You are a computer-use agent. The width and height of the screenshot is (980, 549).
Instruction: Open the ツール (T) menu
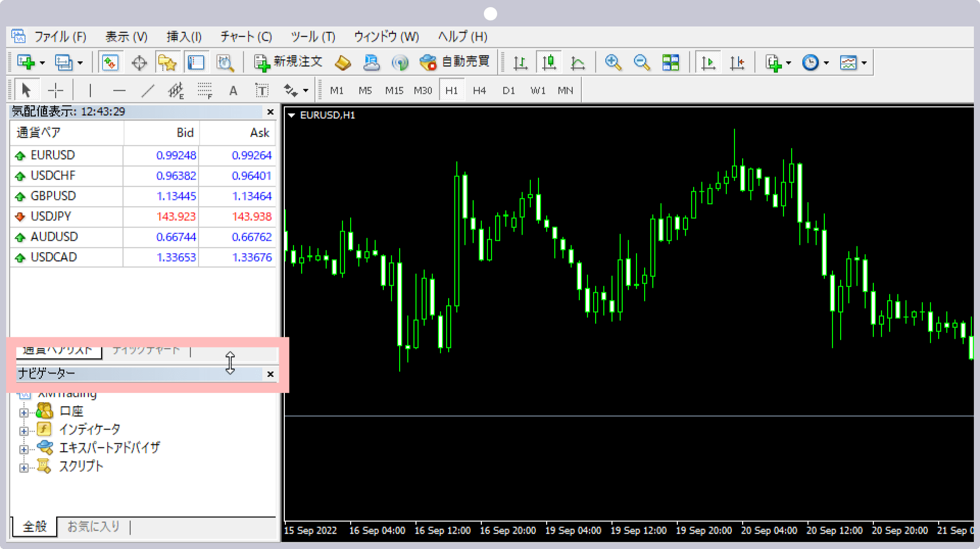[x=313, y=37]
